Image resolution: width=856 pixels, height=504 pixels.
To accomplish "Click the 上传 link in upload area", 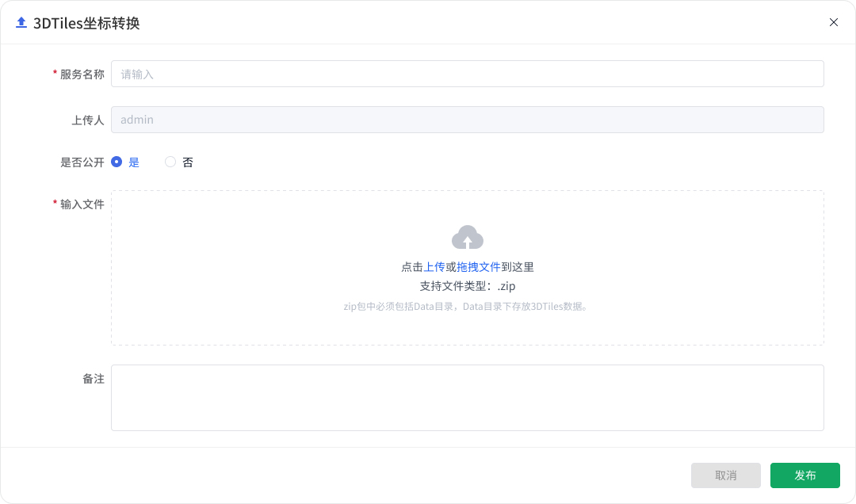I will (x=434, y=267).
